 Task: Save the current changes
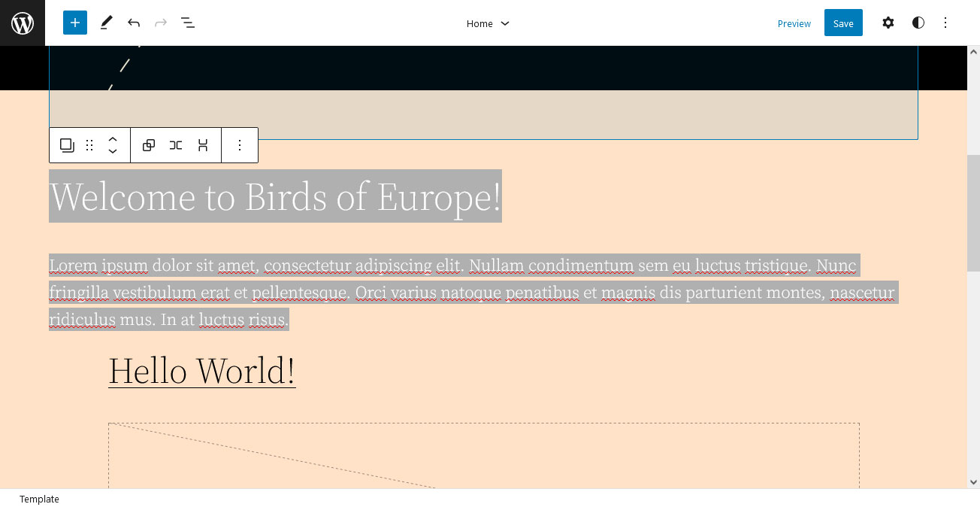[842, 23]
